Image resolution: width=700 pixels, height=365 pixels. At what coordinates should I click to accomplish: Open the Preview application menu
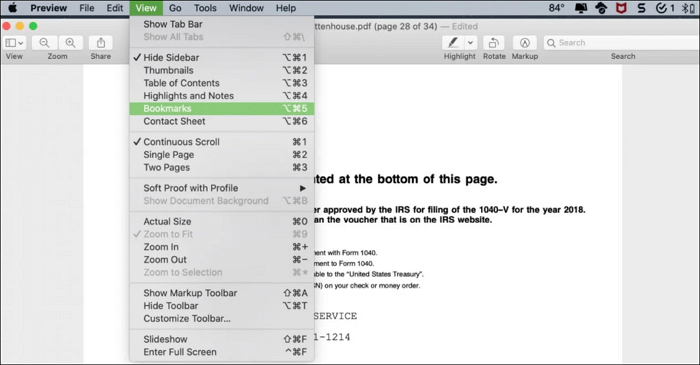[49, 8]
